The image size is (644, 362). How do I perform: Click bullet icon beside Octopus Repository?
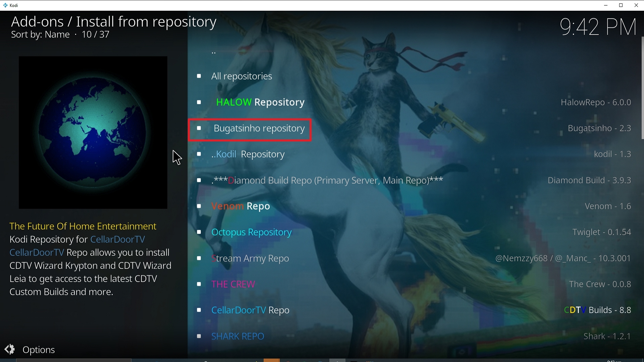199,232
